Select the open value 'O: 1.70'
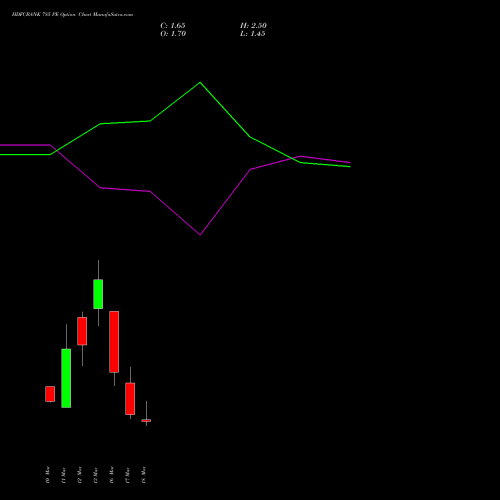This screenshot has width=500, height=500. pos(173,34)
